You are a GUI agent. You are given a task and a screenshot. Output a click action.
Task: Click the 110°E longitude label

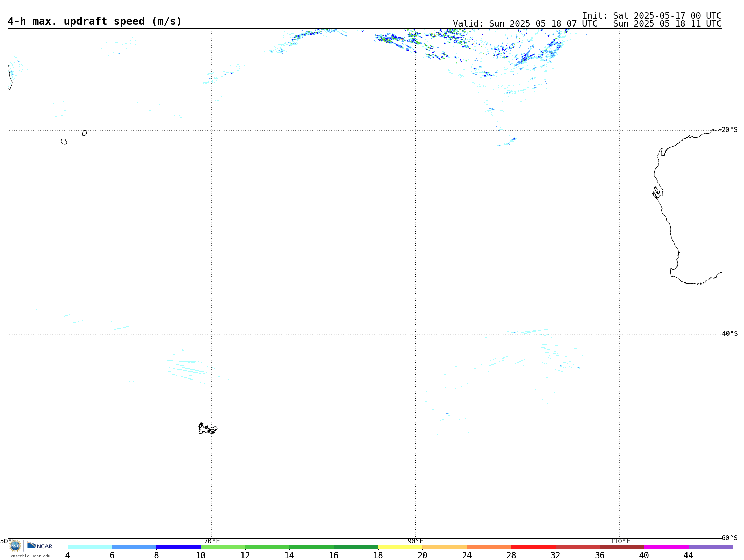[620, 541]
